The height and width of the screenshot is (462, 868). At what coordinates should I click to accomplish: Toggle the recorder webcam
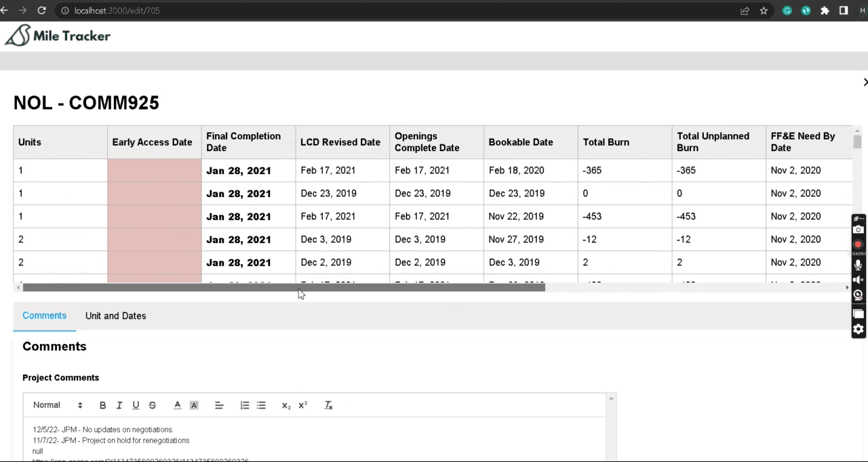tap(859, 295)
